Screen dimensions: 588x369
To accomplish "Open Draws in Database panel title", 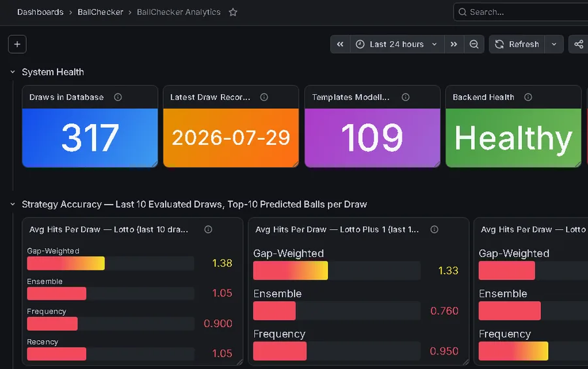I will click(67, 97).
